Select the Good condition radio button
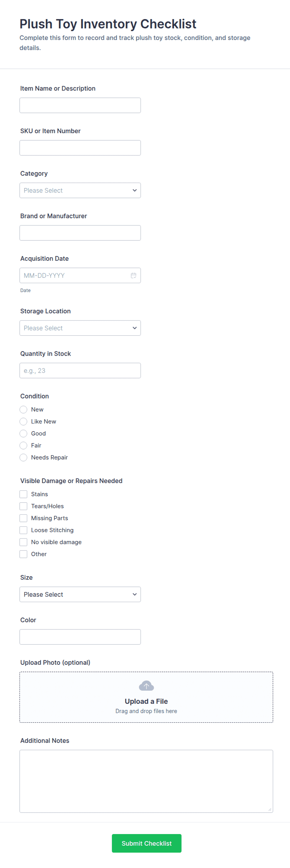Image resolution: width=290 pixels, height=868 pixels. [23, 433]
